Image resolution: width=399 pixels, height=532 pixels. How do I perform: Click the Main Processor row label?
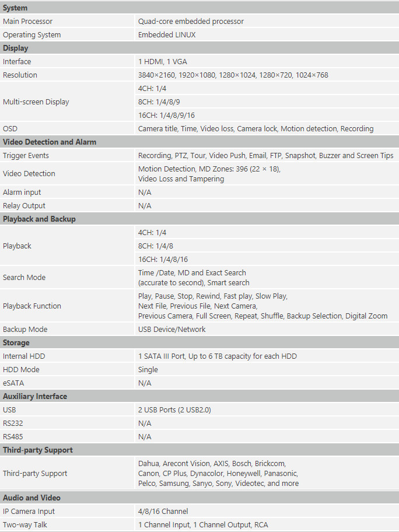(28, 22)
